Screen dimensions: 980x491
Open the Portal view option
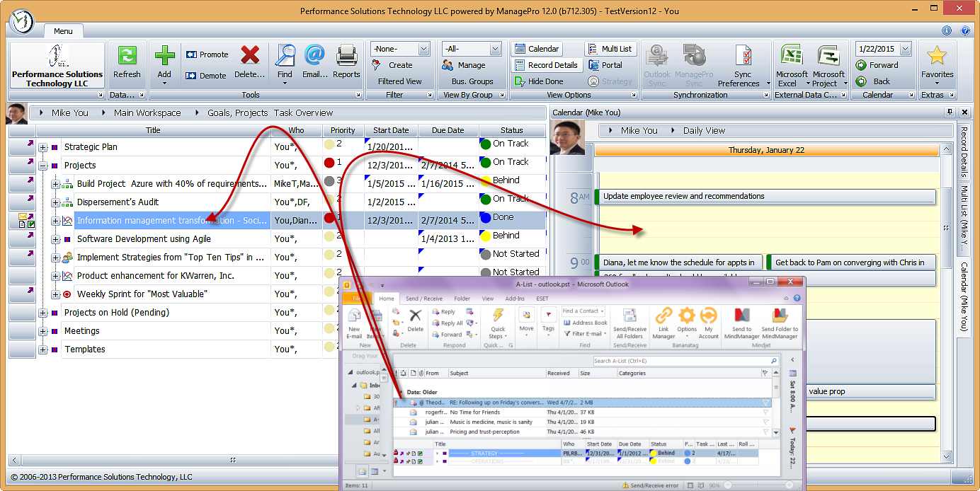pos(605,65)
